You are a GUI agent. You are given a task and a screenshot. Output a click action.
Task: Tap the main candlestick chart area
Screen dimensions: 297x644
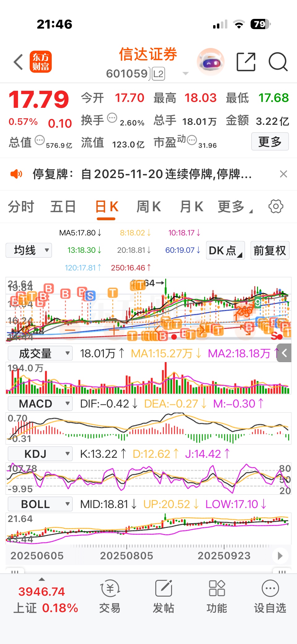[x=148, y=310]
